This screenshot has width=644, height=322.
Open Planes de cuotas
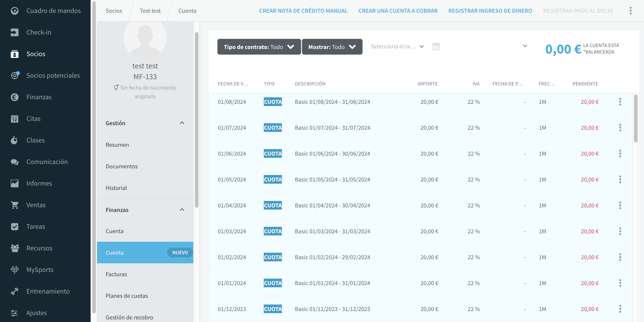tap(127, 296)
